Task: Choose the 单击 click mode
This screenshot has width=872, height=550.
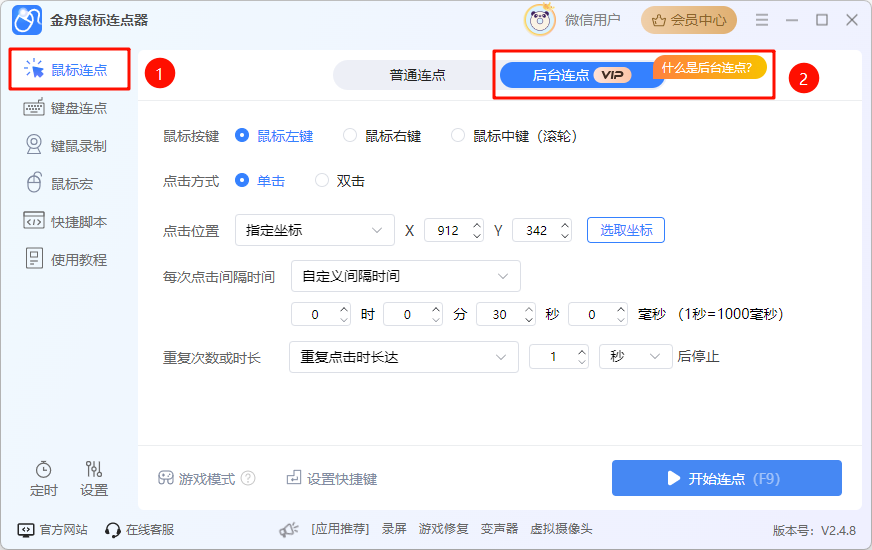Action: 242,180
